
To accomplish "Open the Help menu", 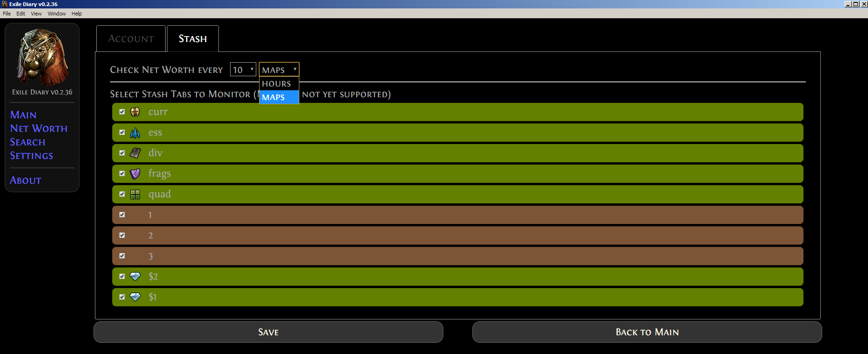I will click(77, 14).
